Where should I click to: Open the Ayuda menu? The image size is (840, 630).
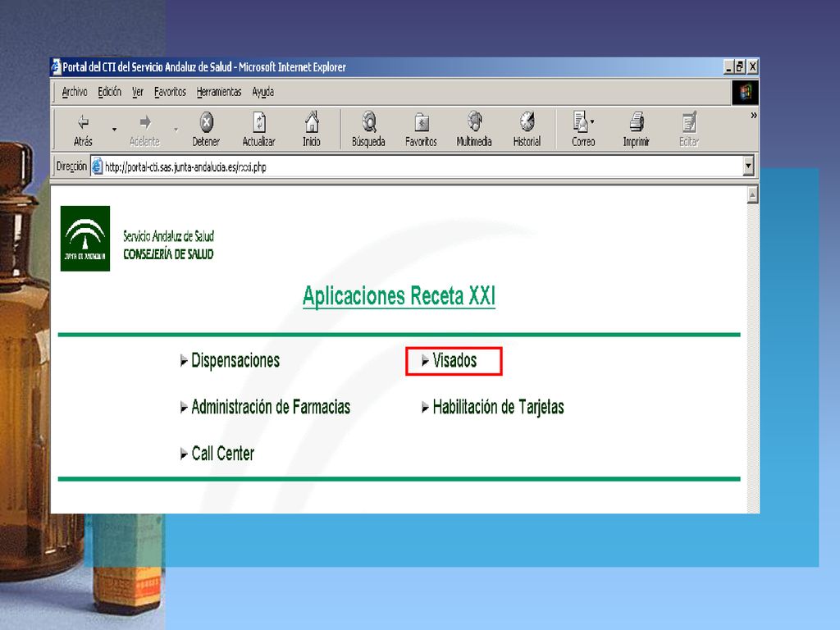pos(263,92)
